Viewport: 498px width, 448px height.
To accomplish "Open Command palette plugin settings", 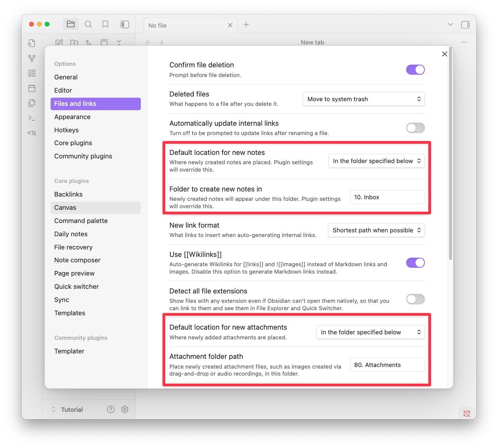I will pos(96,221).
